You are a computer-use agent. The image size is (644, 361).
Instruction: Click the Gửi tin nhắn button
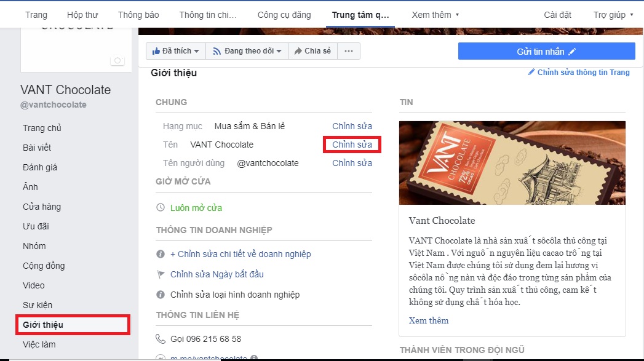coord(547,51)
